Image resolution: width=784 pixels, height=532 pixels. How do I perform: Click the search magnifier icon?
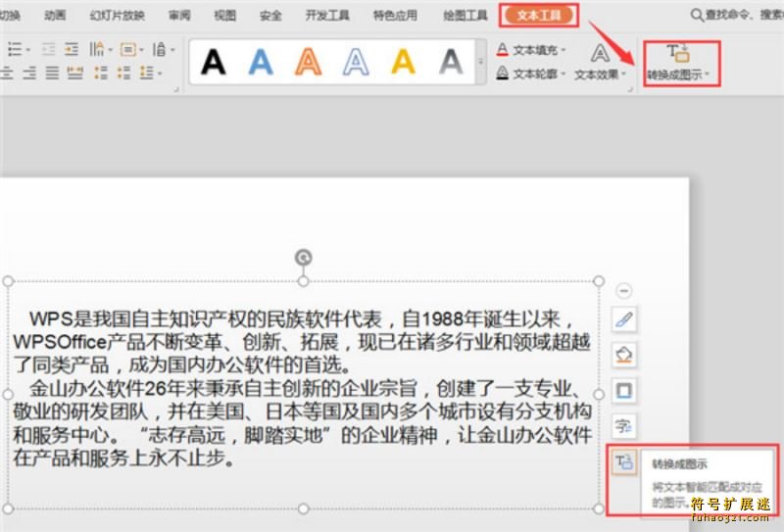(x=697, y=15)
